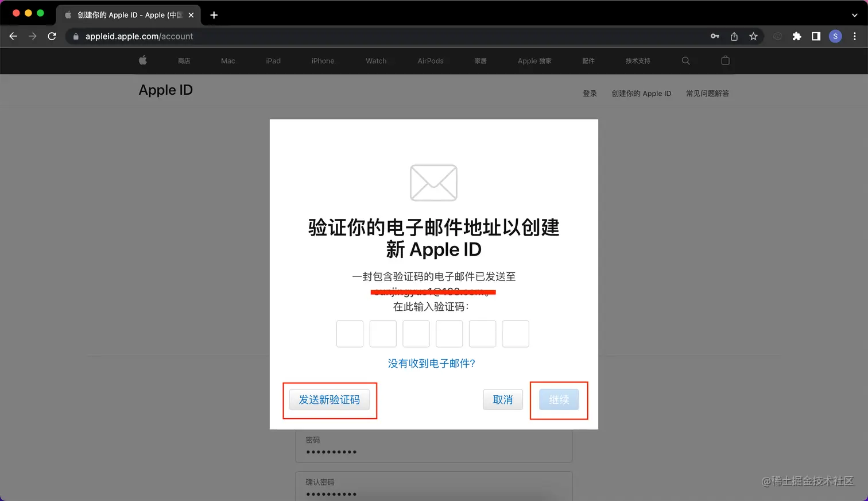Click the 继续 button
The image size is (868, 501).
pos(559,400)
